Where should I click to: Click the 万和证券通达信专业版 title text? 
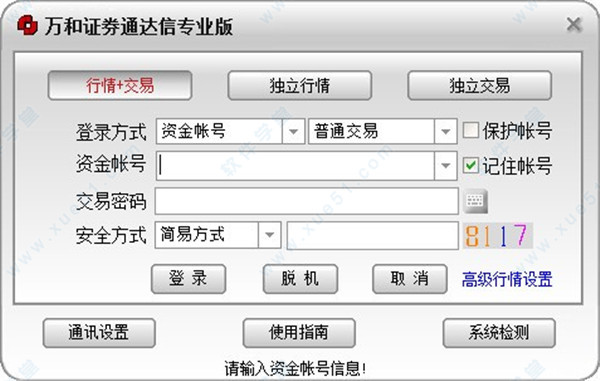pos(139,26)
